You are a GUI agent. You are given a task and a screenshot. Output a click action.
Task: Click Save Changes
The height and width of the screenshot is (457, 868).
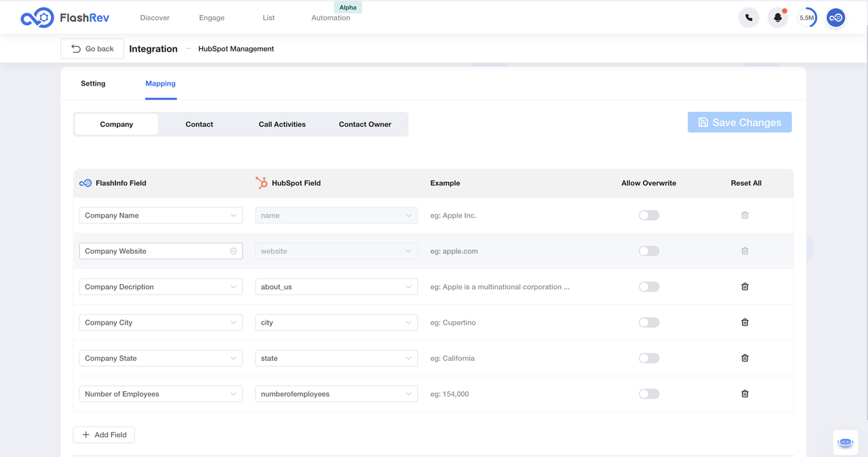[x=739, y=122]
